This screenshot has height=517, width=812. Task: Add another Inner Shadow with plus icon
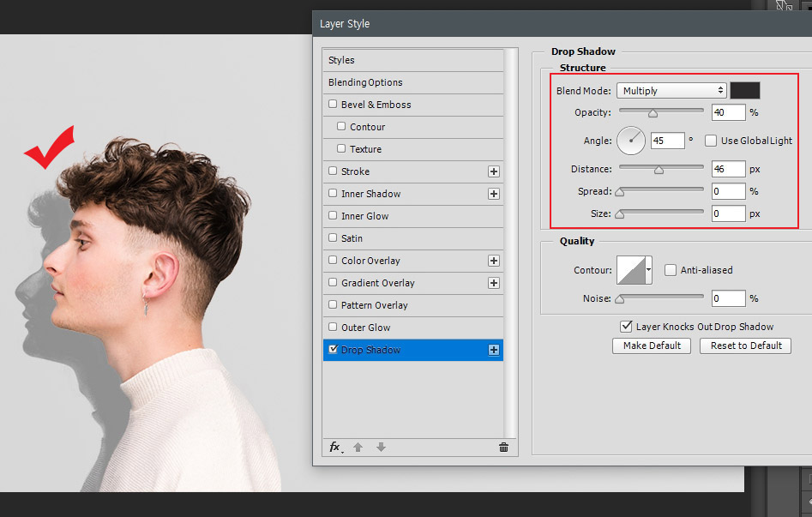tap(494, 194)
